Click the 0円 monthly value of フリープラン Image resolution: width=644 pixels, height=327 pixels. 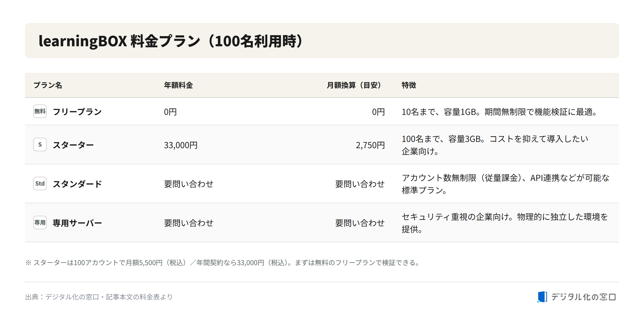tap(378, 112)
